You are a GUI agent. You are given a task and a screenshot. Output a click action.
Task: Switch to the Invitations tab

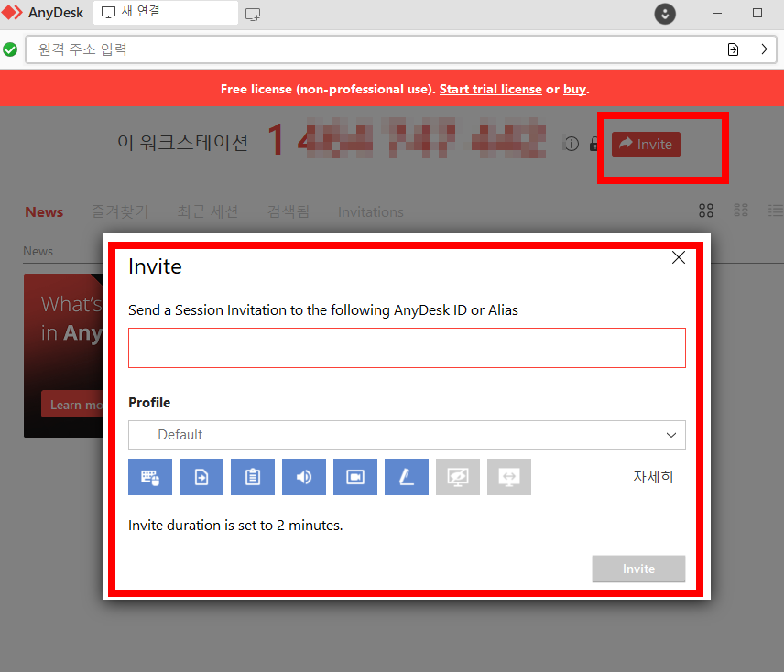pyautogui.click(x=370, y=211)
